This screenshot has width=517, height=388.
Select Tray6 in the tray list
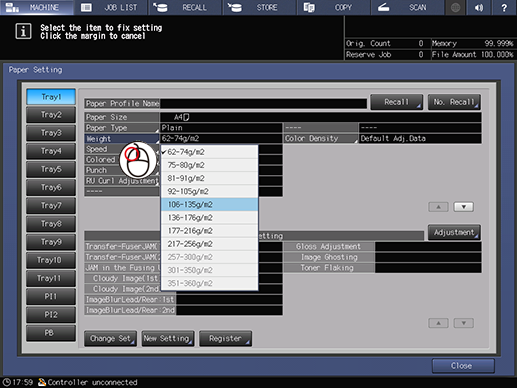coord(51,188)
